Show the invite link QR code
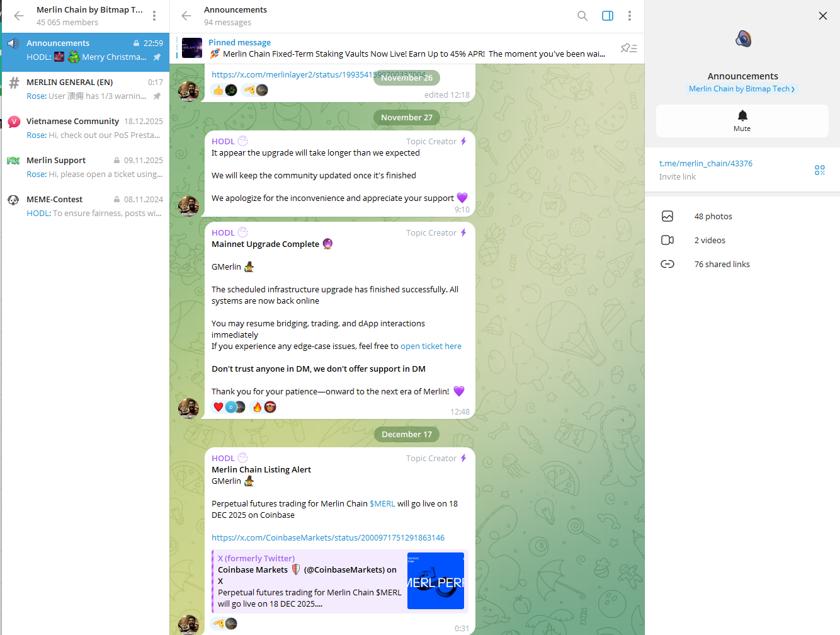840x635 pixels. [819, 170]
